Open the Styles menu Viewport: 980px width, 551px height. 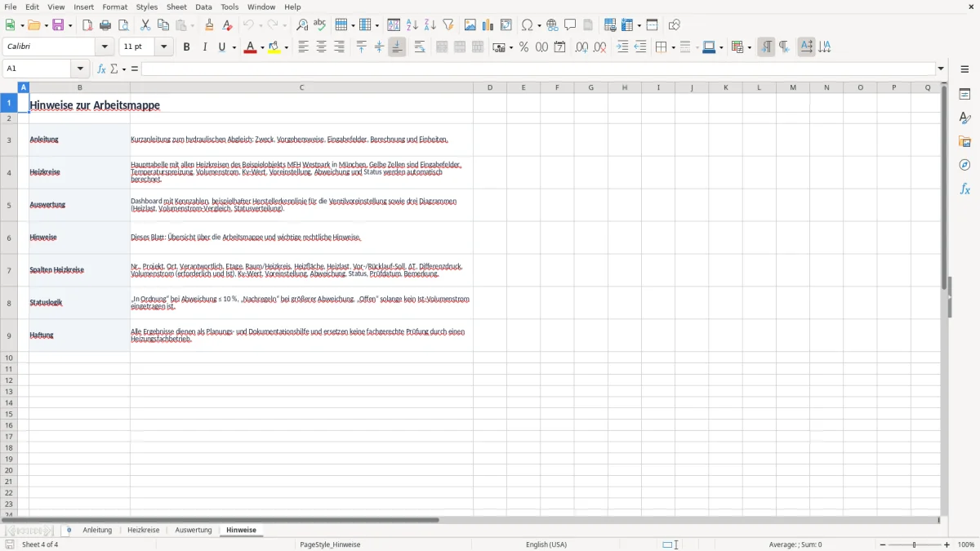coord(147,7)
